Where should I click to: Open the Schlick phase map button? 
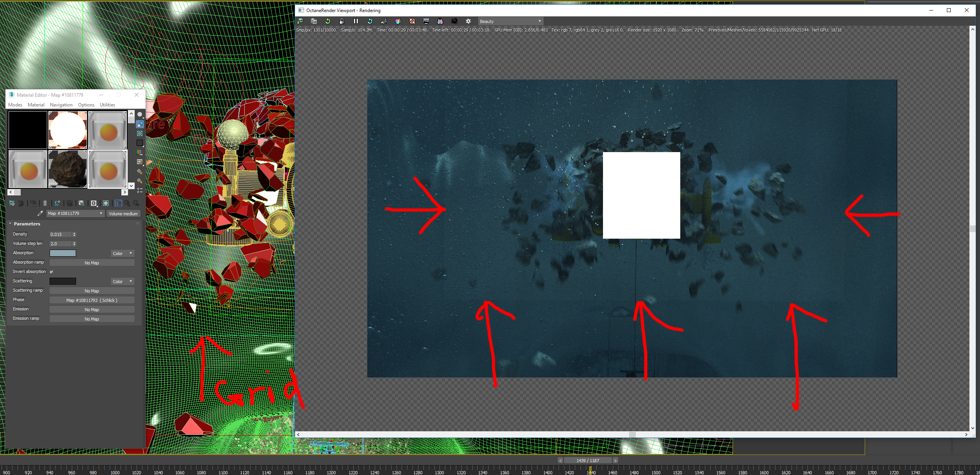pos(92,300)
